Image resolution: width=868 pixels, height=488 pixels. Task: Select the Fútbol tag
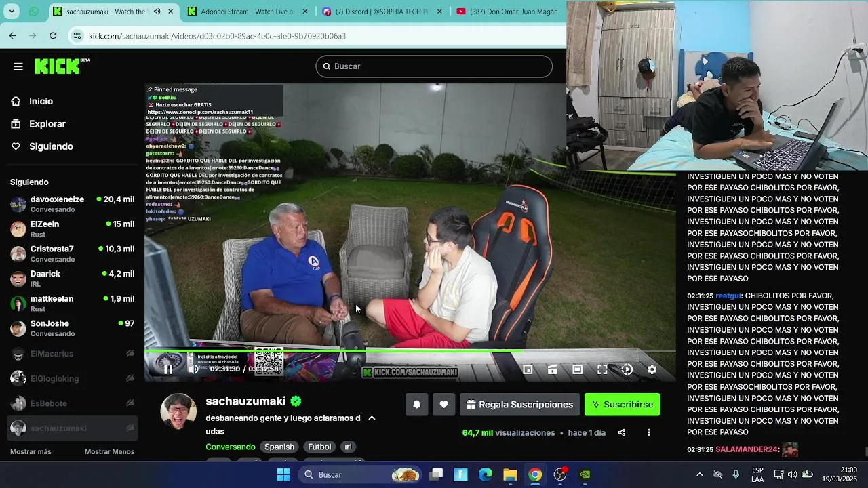(x=319, y=447)
